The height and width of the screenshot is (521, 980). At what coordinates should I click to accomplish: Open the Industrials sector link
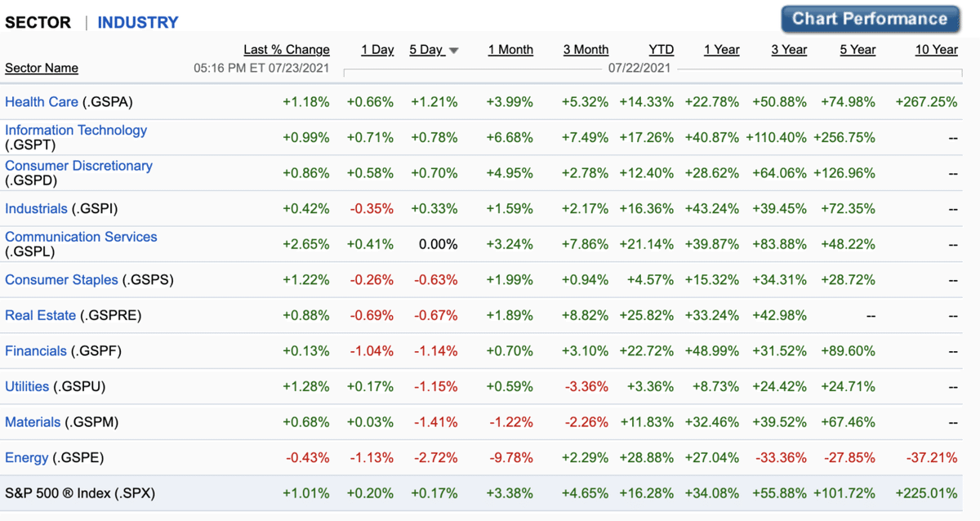pos(36,208)
